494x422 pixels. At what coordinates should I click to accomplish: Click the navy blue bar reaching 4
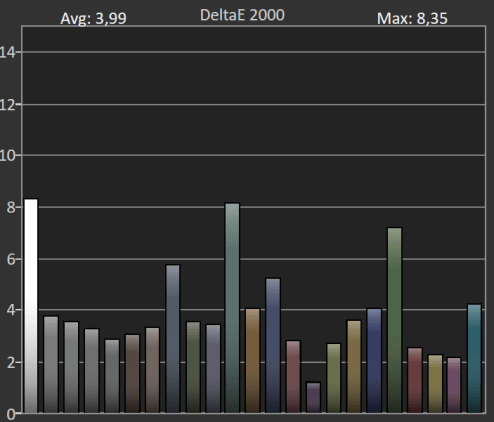point(374,361)
